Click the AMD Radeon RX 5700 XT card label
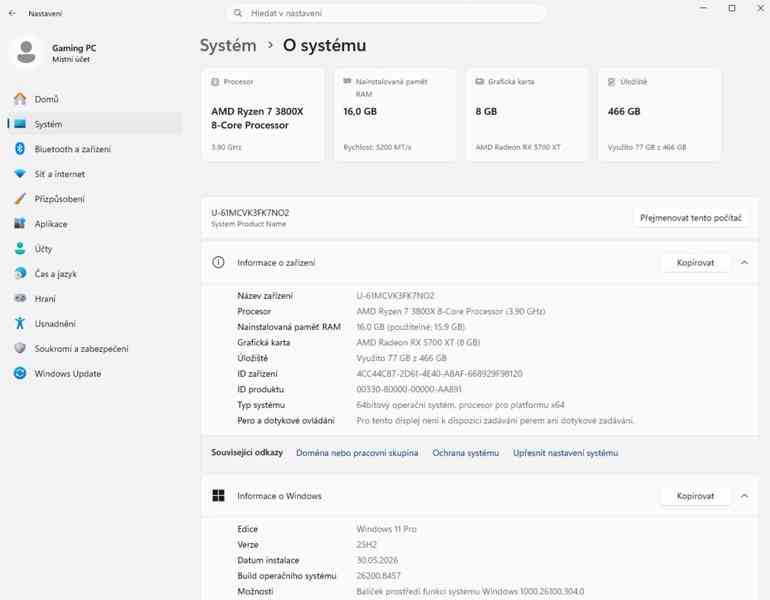Screen dimensions: 770x600 click(x=518, y=147)
